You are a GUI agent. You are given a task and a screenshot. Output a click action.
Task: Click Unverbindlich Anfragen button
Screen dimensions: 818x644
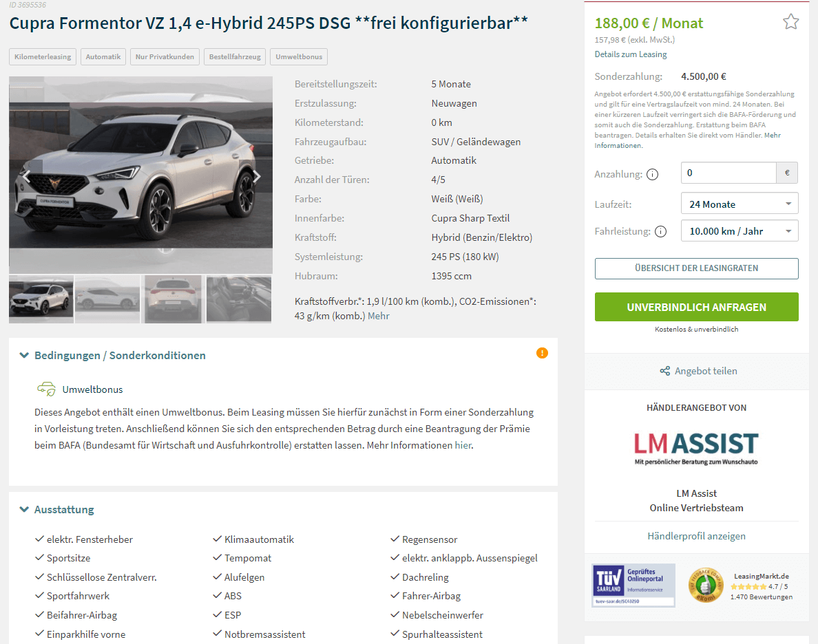click(x=696, y=307)
